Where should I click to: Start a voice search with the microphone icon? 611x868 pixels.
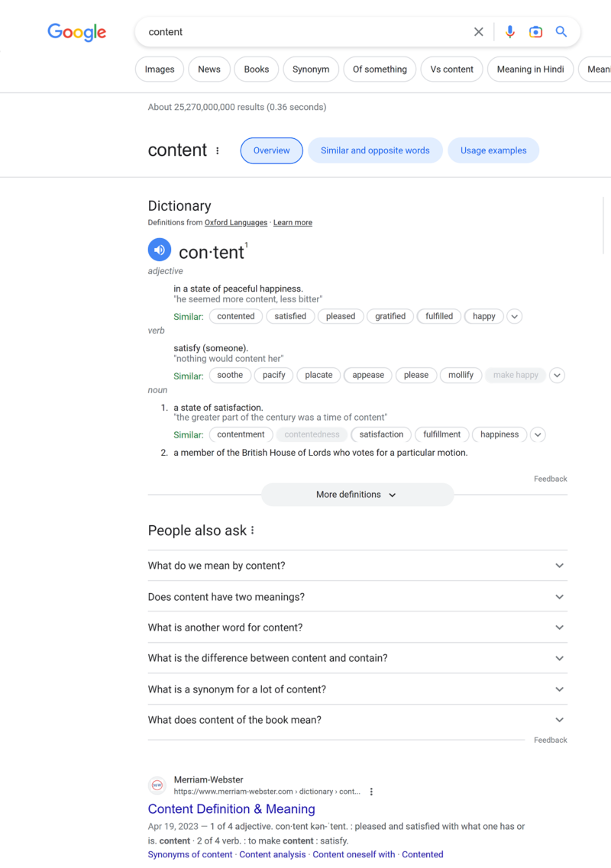tap(510, 32)
